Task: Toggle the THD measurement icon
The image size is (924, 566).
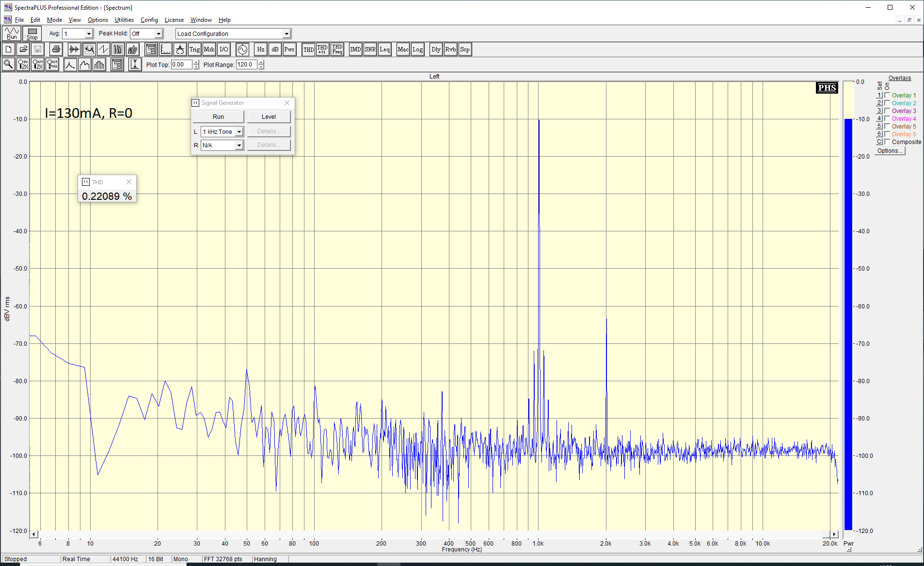Action: click(308, 49)
